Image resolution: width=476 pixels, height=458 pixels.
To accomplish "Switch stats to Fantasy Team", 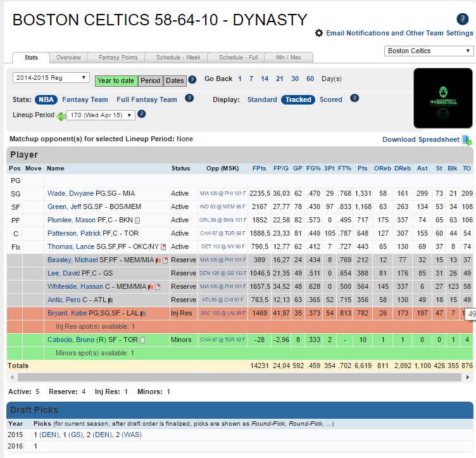I will [85, 99].
